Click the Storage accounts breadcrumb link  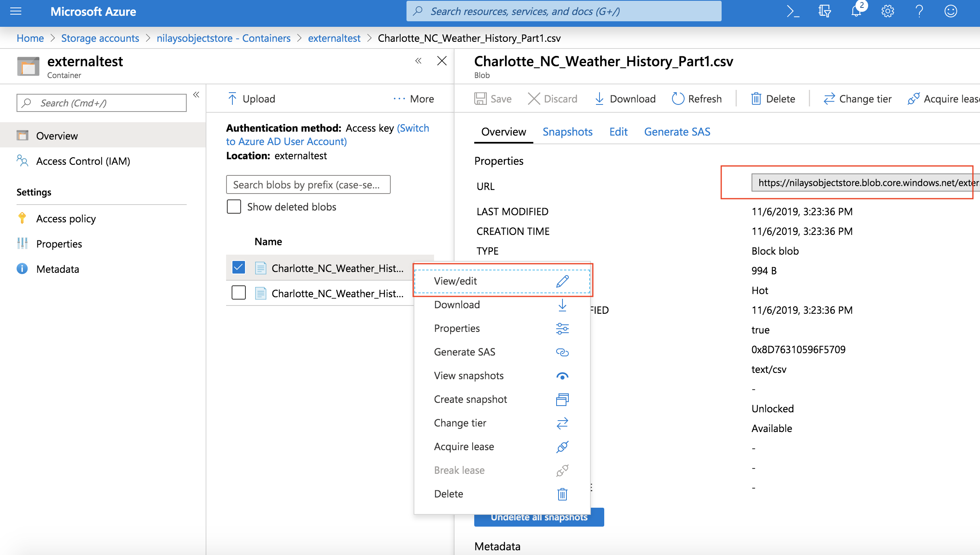(x=100, y=38)
